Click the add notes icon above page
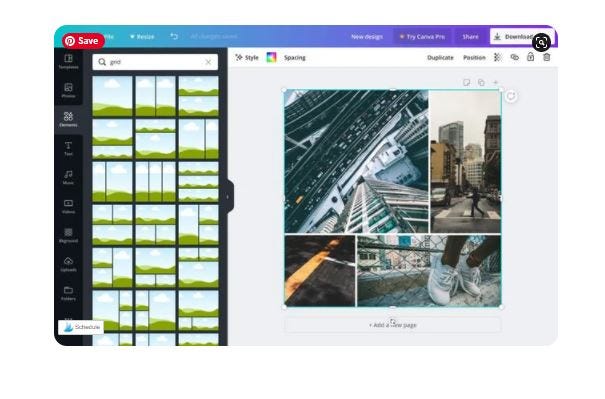 click(466, 82)
